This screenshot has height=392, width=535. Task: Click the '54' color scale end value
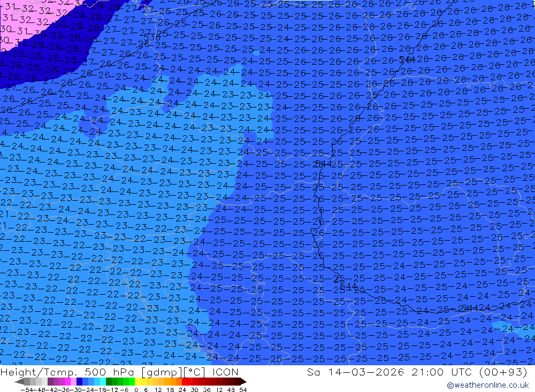pos(243,390)
